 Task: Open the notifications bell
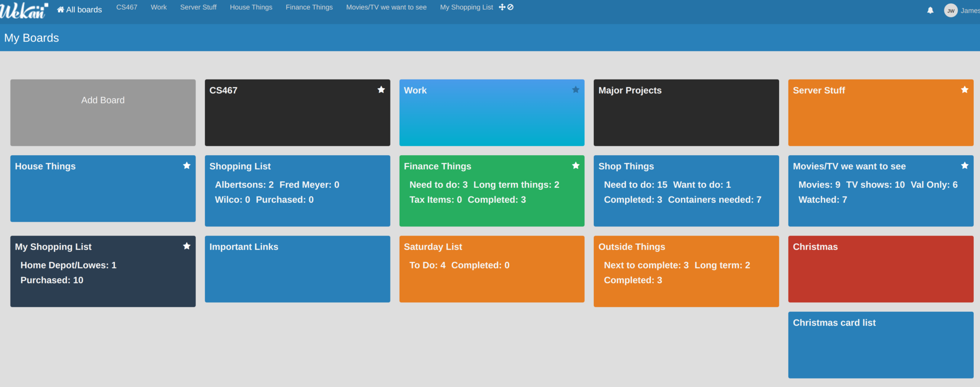click(x=930, y=10)
